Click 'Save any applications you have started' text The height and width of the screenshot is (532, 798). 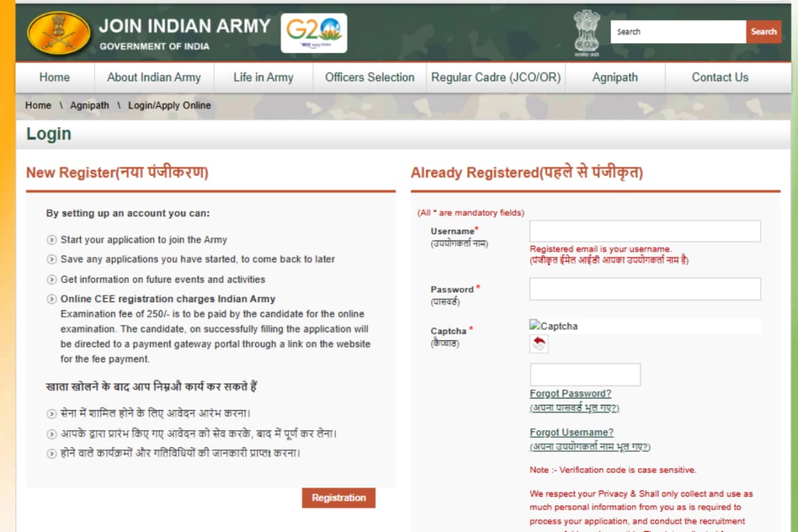(198, 259)
